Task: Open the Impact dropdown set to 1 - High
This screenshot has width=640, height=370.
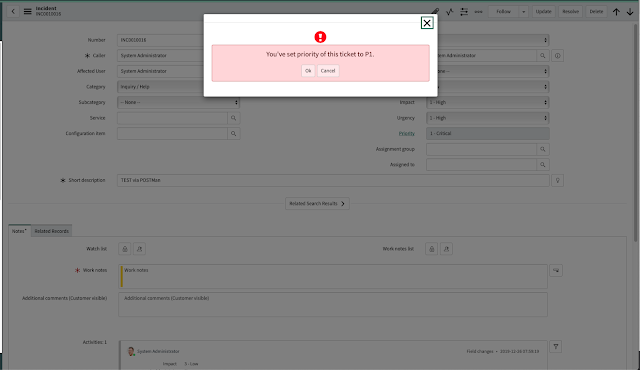Action: (487, 102)
